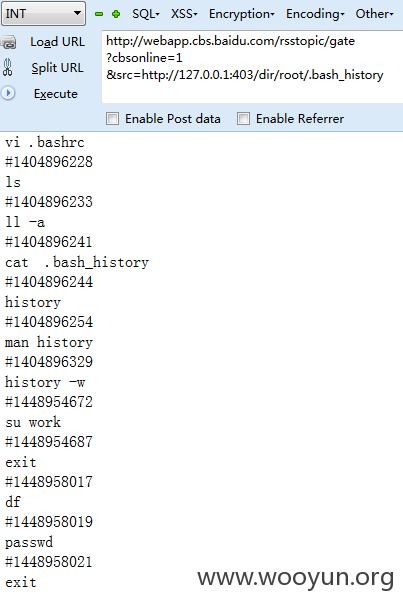Focus the URL text area

tap(252, 68)
